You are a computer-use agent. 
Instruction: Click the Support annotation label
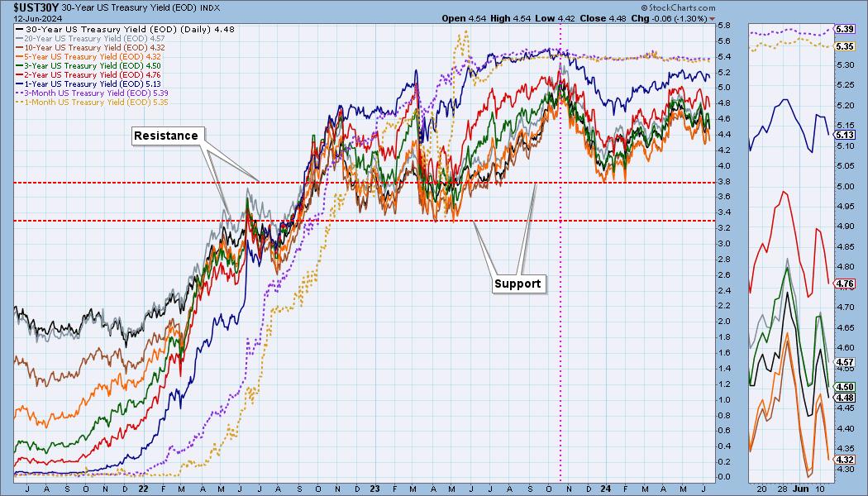[x=517, y=284]
